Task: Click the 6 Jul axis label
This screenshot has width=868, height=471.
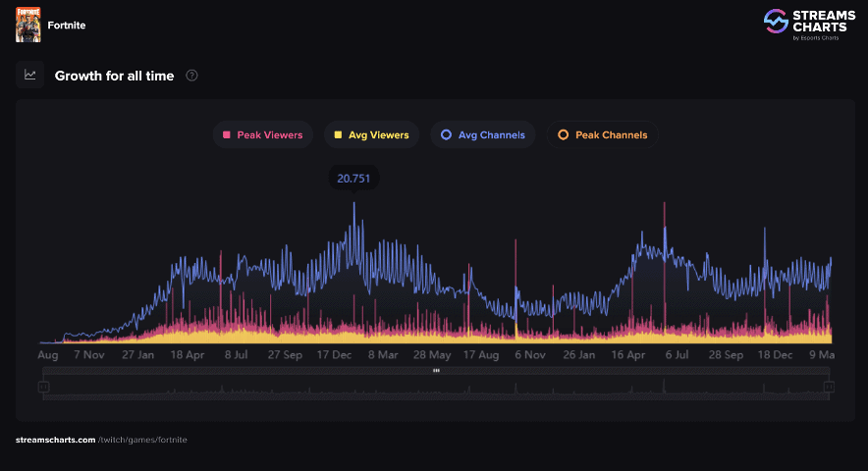Action: [677, 355]
